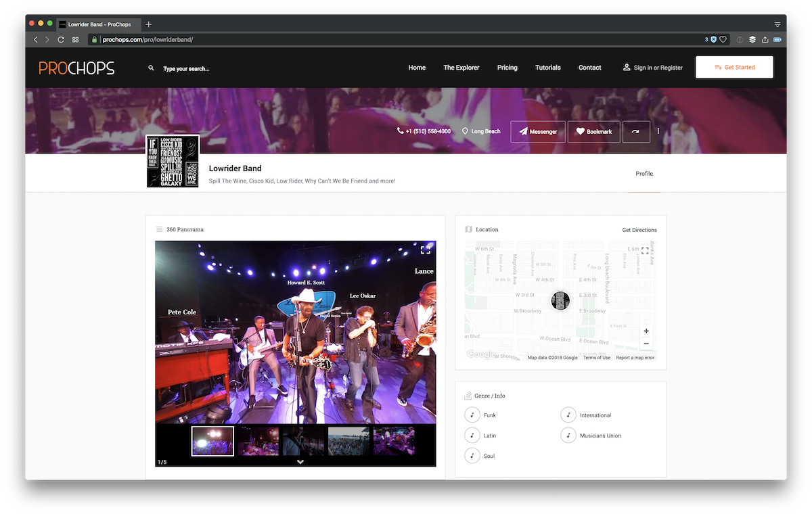The width and height of the screenshot is (812, 516).
Task: Select the first highlighted panorama thumbnail
Action: point(212,441)
